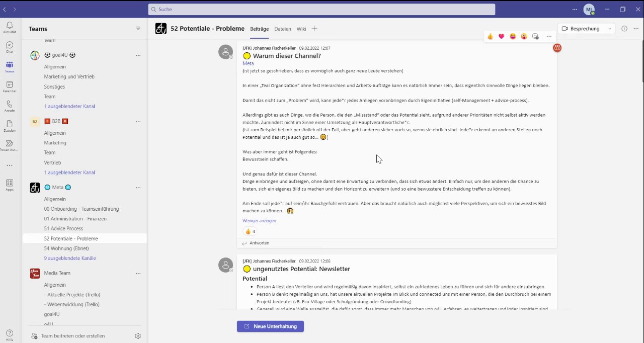Expand 9 ausgeblendete Kanäle

click(x=69, y=258)
